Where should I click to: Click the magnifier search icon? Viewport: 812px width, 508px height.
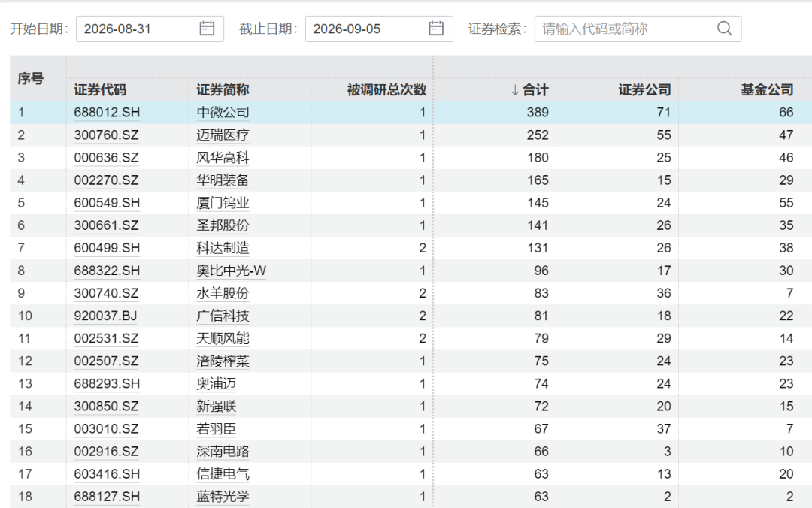(725, 29)
